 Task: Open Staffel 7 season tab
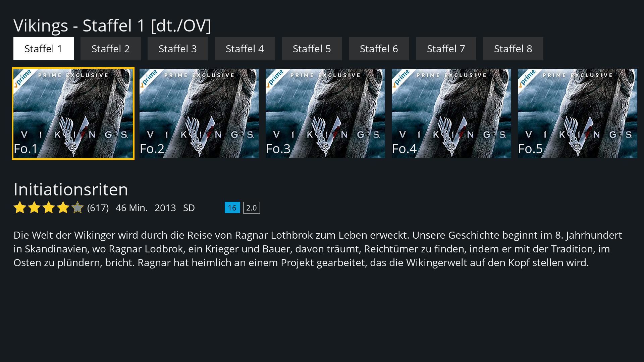point(446,49)
